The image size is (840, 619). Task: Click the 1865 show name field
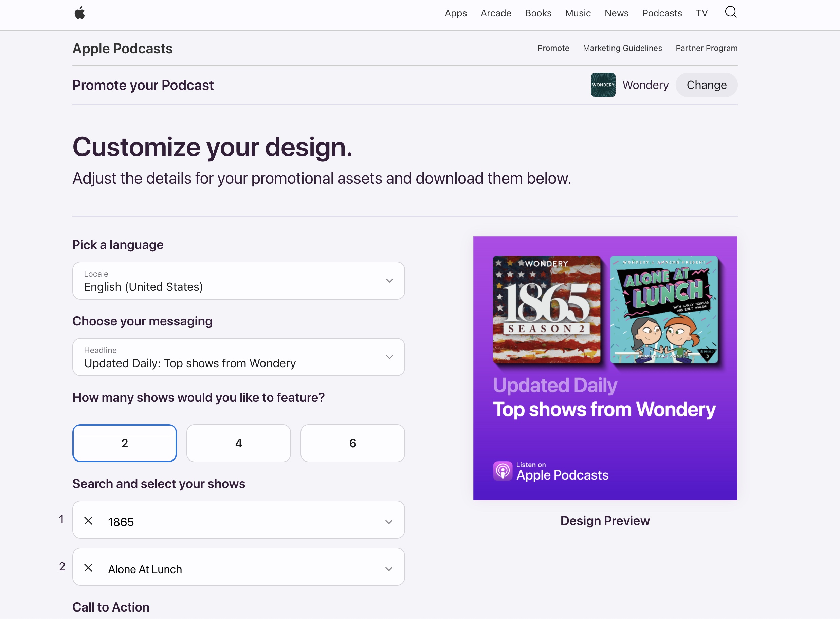pyautogui.click(x=239, y=520)
